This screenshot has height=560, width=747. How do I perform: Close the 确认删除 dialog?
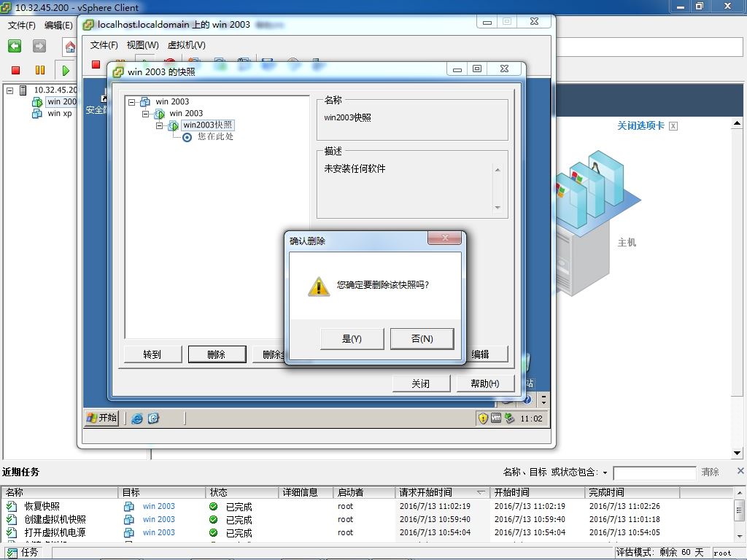(x=444, y=238)
